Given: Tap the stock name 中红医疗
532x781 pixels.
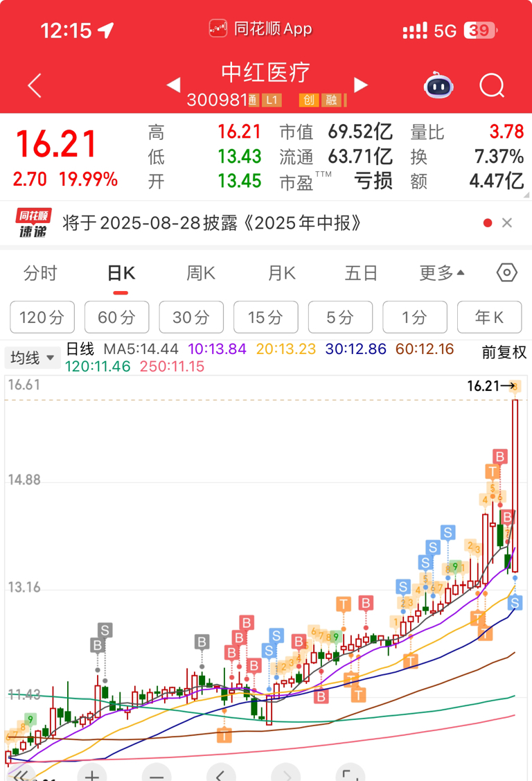Looking at the screenshot, I should coord(266,73).
